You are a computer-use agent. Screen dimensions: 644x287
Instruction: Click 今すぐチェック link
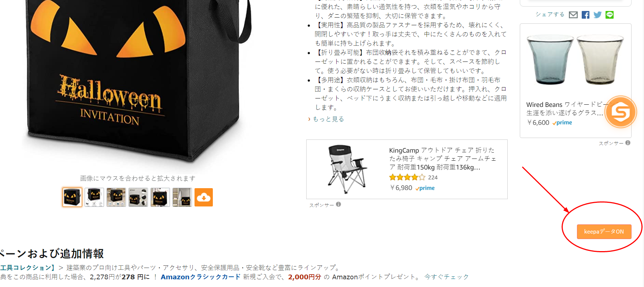[447, 277]
